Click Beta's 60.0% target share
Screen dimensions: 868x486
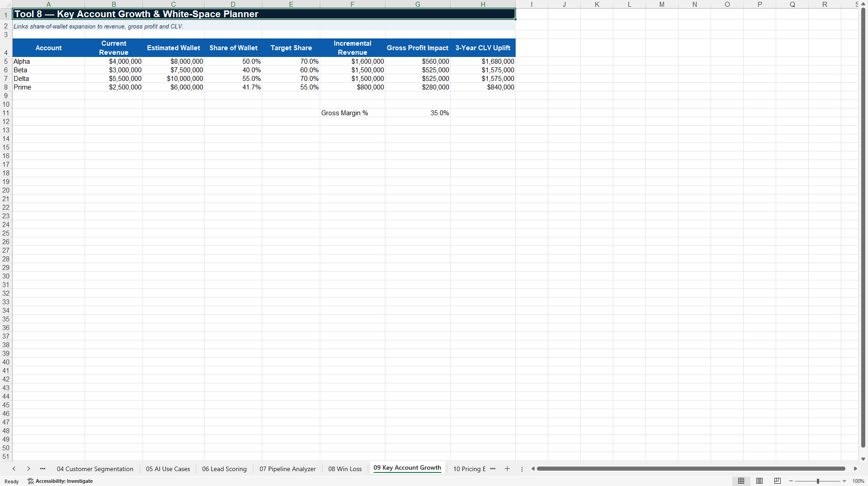[x=291, y=70]
